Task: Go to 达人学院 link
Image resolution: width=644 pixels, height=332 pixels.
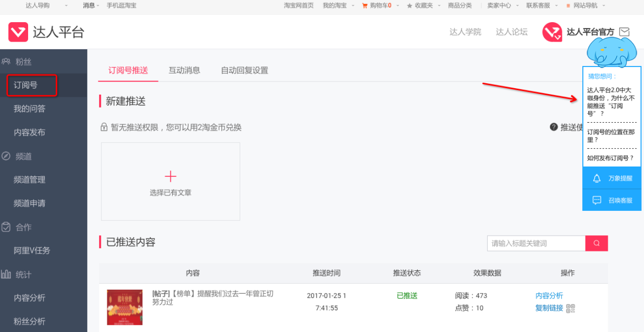Action: pos(465,32)
